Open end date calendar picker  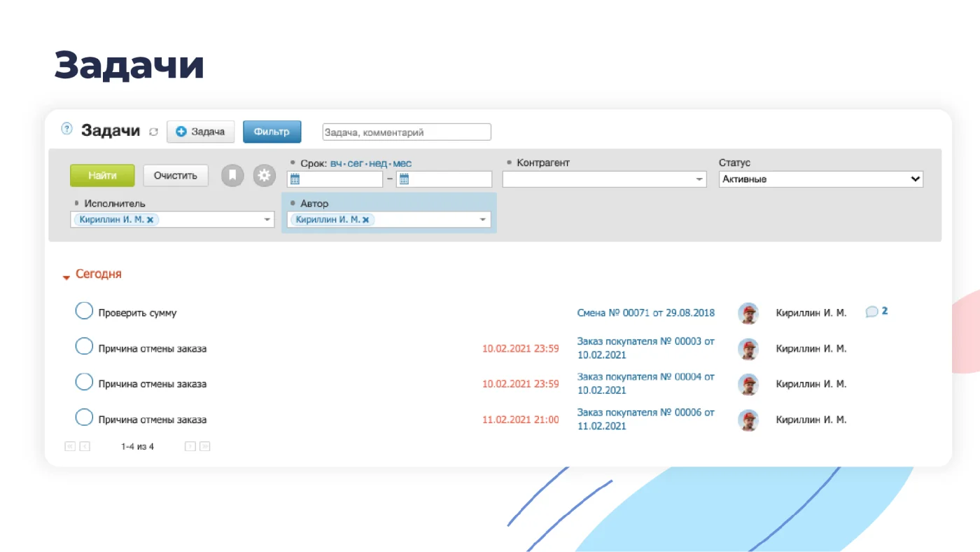coord(404,179)
